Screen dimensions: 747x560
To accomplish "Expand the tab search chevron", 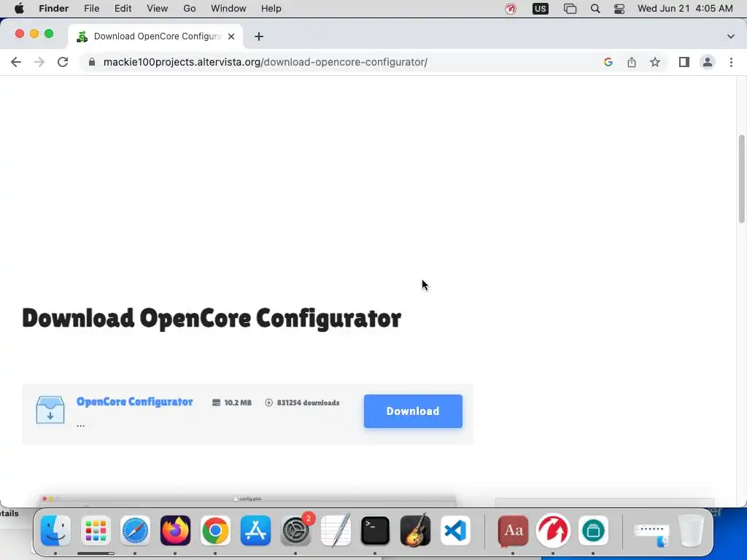I will pyautogui.click(x=730, y=36).
